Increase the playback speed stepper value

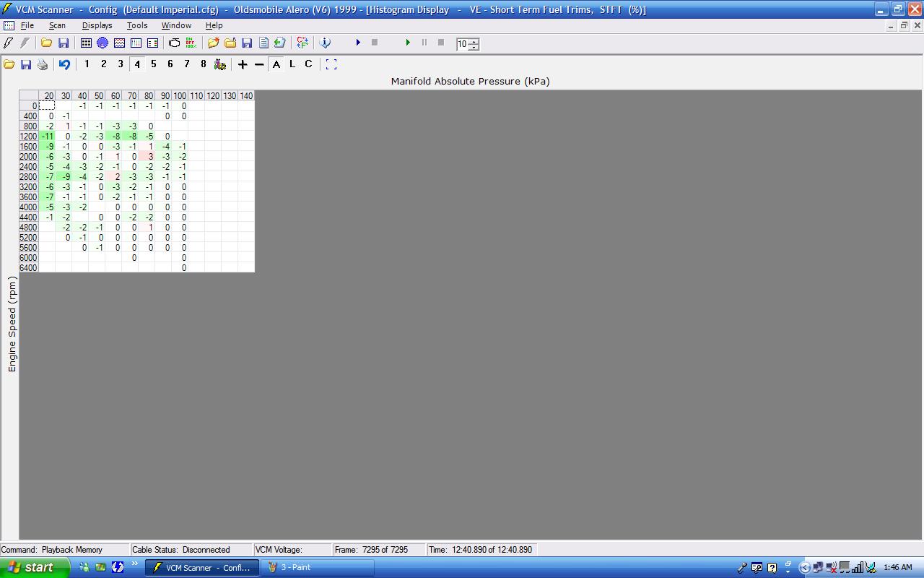pyautogui.click(x=474, y=41)
